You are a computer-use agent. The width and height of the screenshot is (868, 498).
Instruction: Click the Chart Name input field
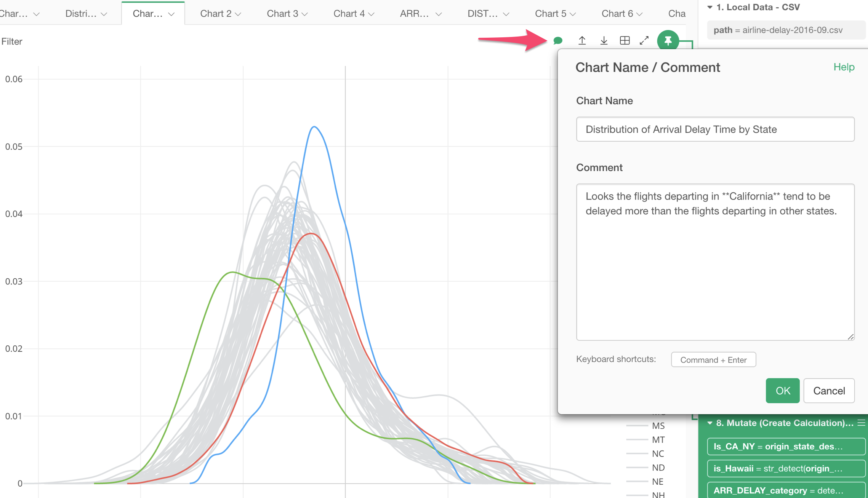tap(715, 129)
